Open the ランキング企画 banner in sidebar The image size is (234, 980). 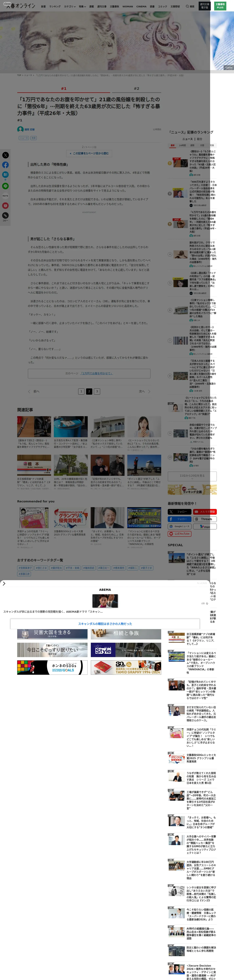[x=192, y=490]
